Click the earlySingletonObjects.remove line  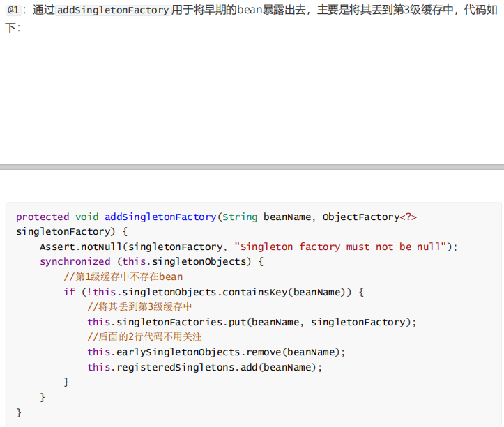click(216, 352)
